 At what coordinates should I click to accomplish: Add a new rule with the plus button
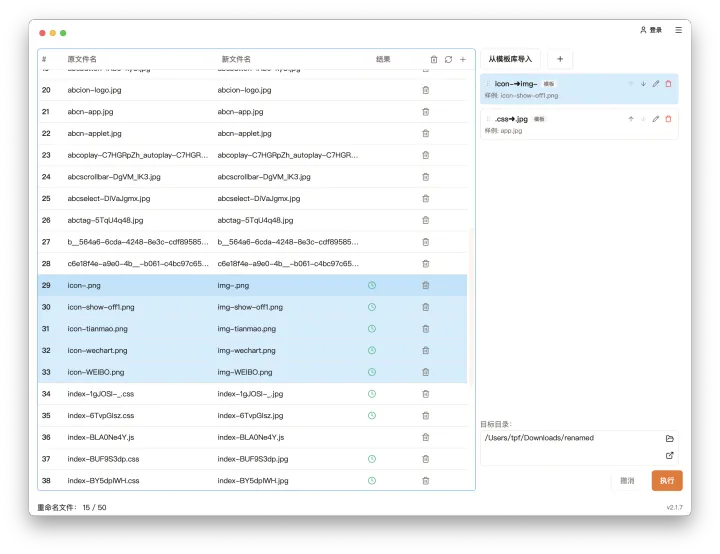pos(560,59)
